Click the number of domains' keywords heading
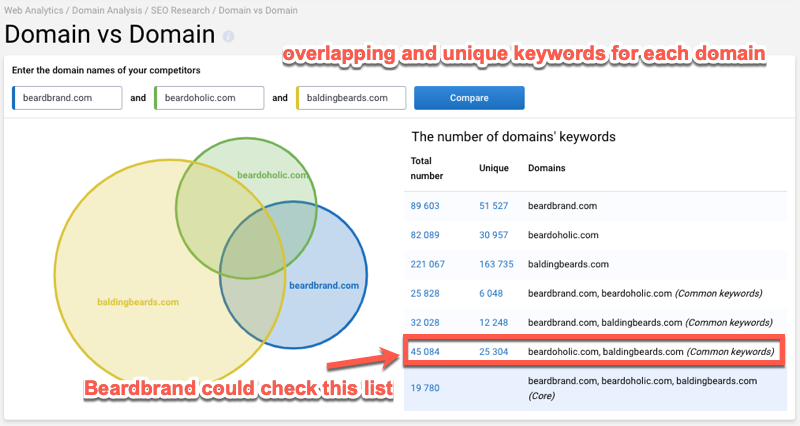800x426 pixels. [x=513, y=137]
